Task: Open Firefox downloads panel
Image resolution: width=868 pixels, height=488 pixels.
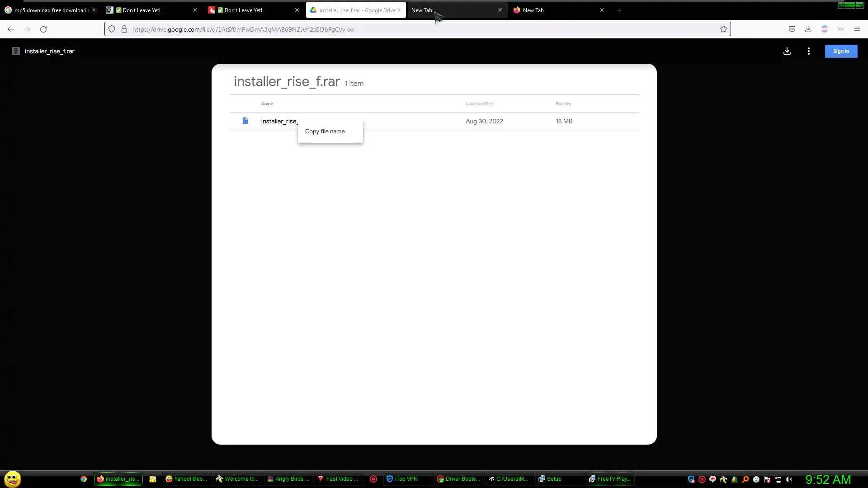Action: tap(808, 29)
